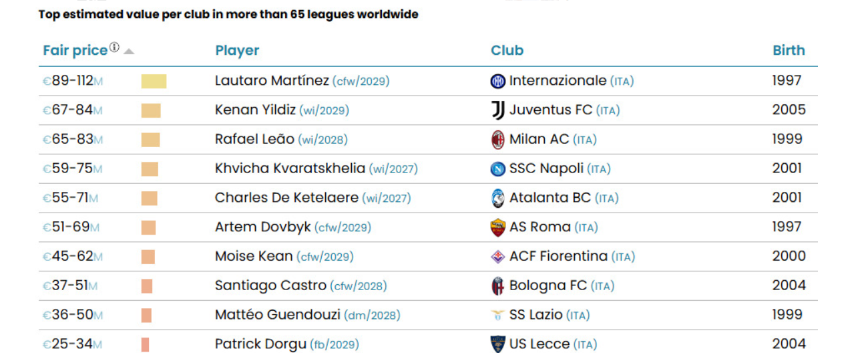The height and width of the screenshot is (353, 868).
Task: Click the Internazionale club crest icon
Action: [x=498, y=82]
